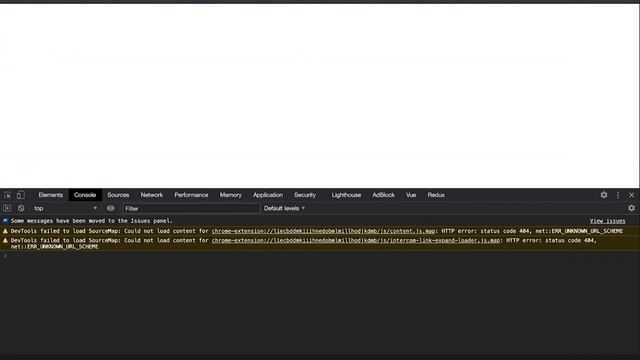Switch to the Network tab
The width and height of the screenshot is (640, 360).
pos(151,195)
